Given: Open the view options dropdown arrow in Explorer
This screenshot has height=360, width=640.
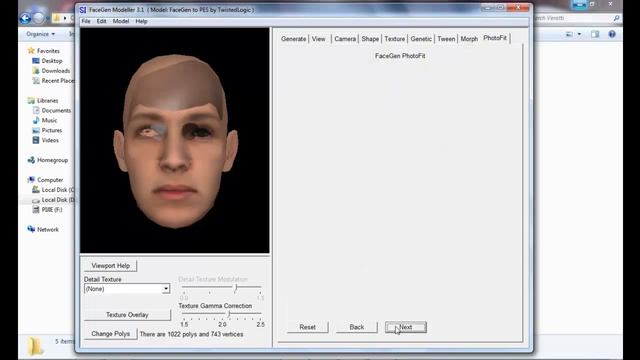Looking at the screenshot, I should tap(579, 34).
